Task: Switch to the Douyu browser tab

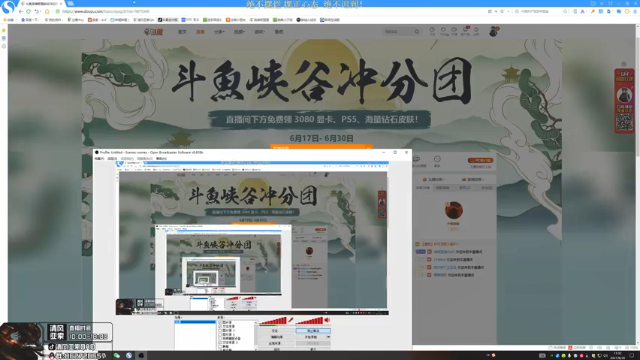Action: pyautogui.click(x=41, y=4)
